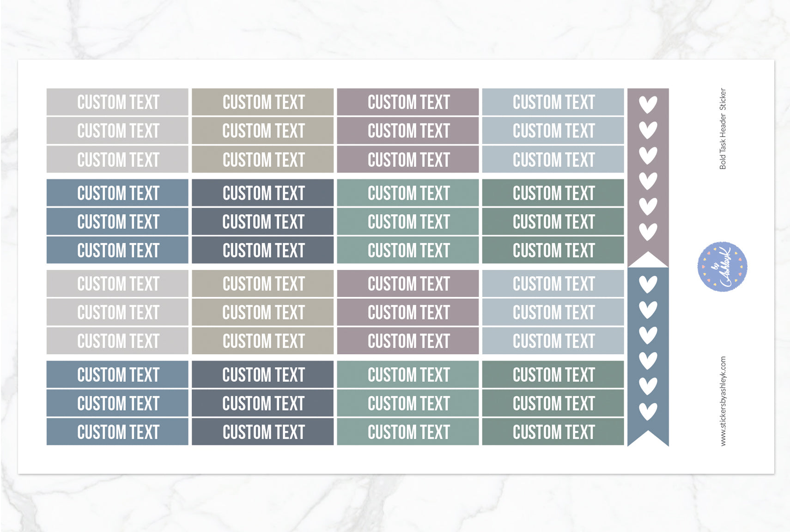
Task: Select the bottom-left steel blue CUSTOM TEXT sticker
Action: coord(117,432)
